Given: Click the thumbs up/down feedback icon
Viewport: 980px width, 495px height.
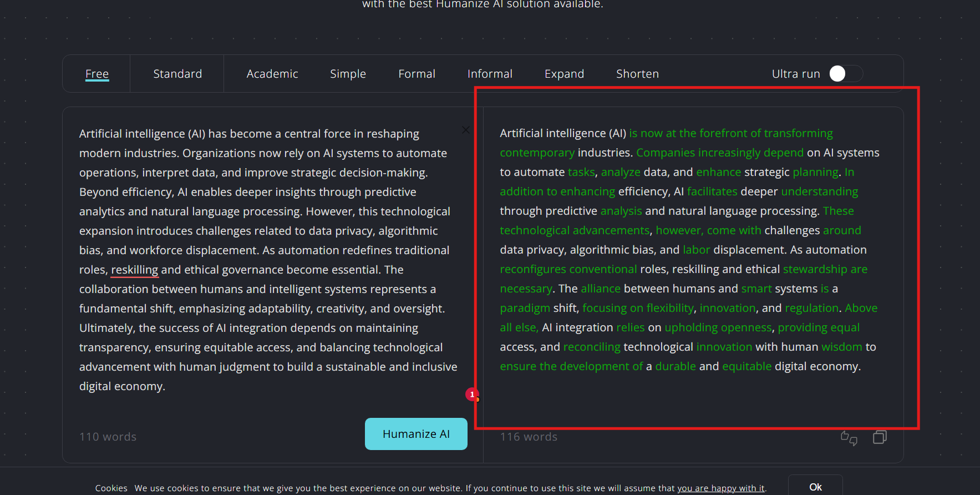Looking at the screenshot, I should [849, 438].
